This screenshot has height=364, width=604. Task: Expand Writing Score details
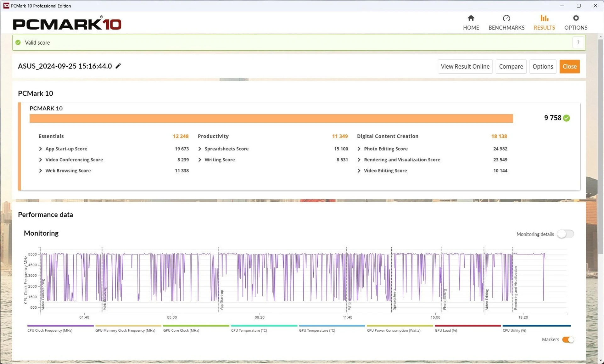point(200,160)
